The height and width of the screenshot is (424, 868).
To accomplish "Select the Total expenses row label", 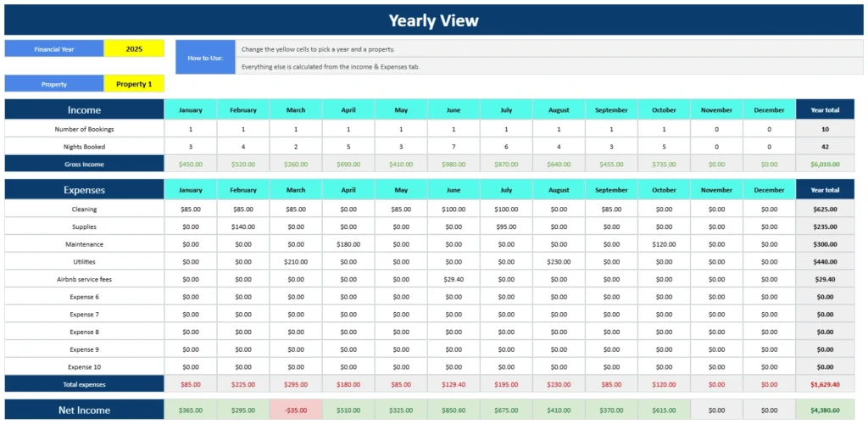I will click(84, 384).
